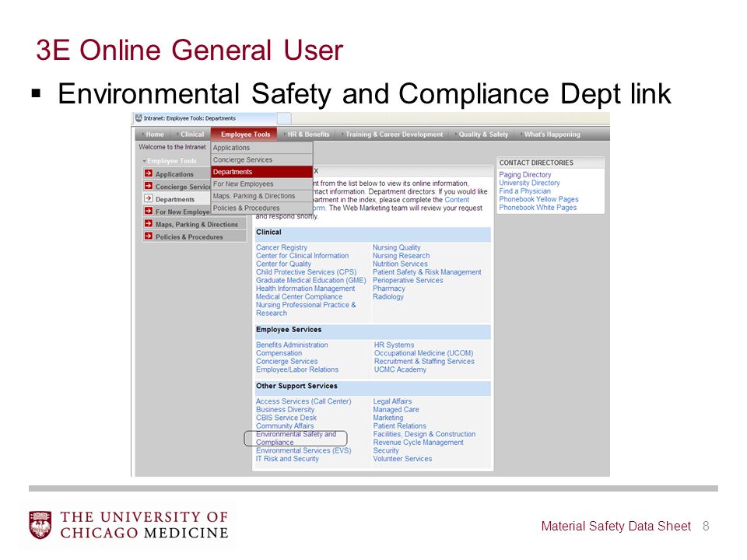The width and height of the screenshot is (747, 560).
Task: Open Health Information Management link
Action: point(305,289)
